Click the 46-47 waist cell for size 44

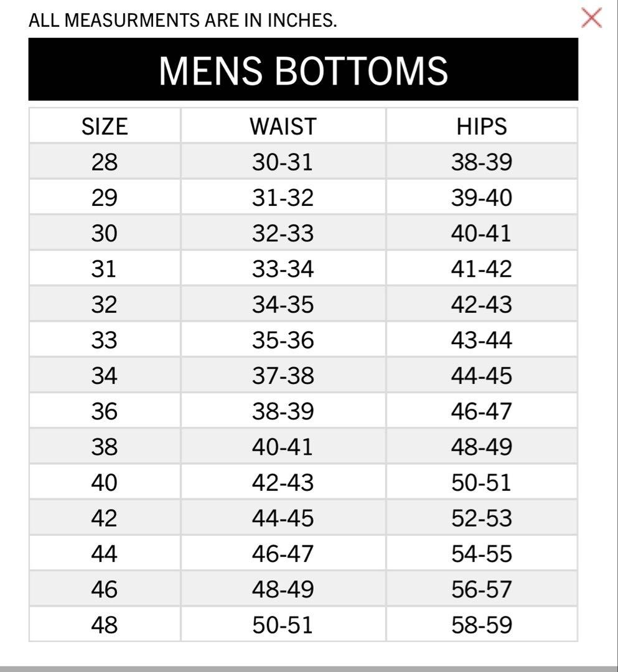point(283,554)
